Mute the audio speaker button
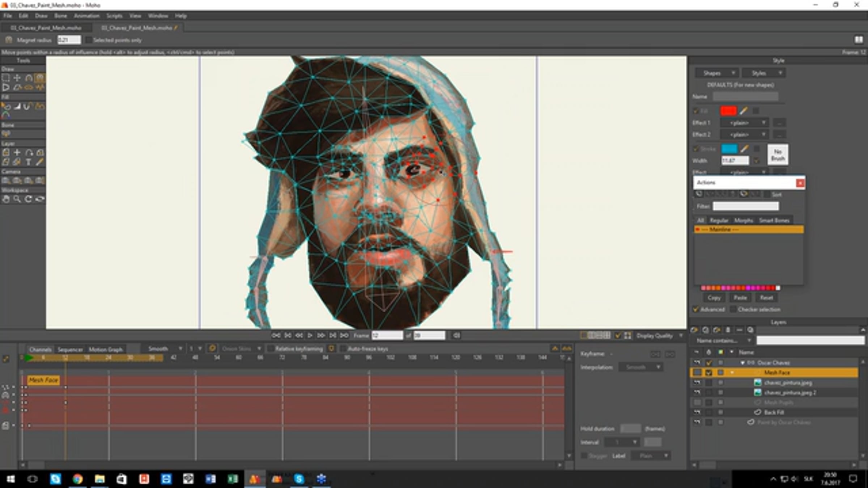 [456, 335]
